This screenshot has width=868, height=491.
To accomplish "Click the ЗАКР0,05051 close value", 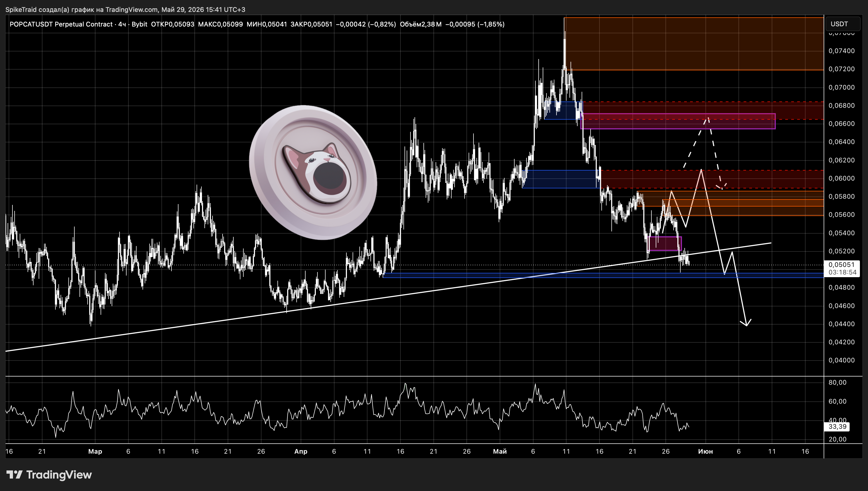I will coord(311,24).
